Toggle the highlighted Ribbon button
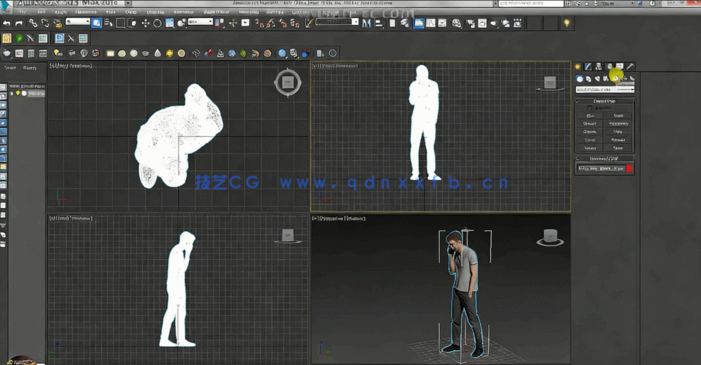701x365 pixels. 418,23
